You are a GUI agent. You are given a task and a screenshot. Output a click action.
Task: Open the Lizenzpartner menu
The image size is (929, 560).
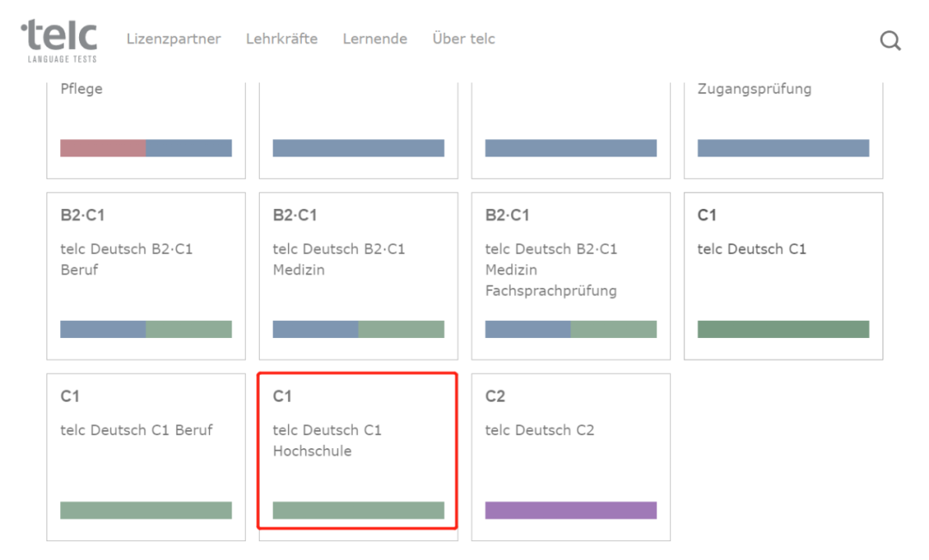click(174, 39)
